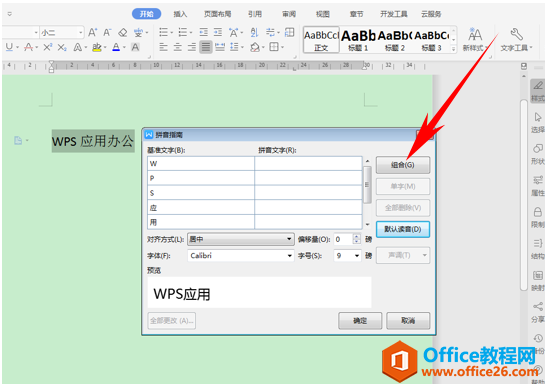This screenshot has height=389, width=545.
Task: Click the show paragraph marks icon
Action: coord(271,33)
